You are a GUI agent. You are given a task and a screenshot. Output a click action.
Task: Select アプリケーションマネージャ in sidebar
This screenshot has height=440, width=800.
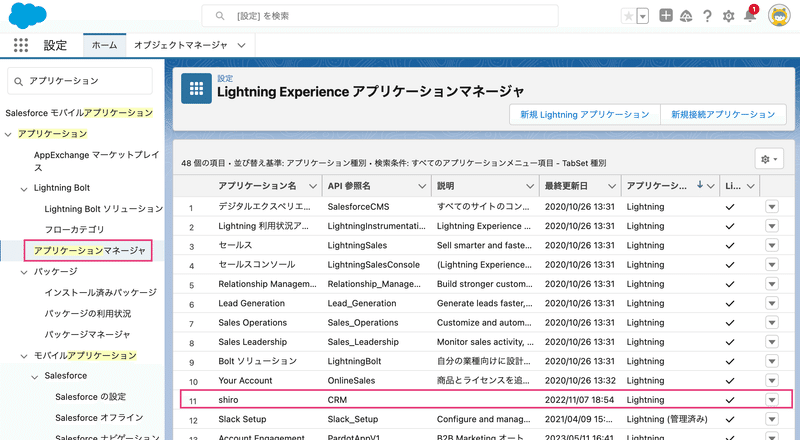90,251
